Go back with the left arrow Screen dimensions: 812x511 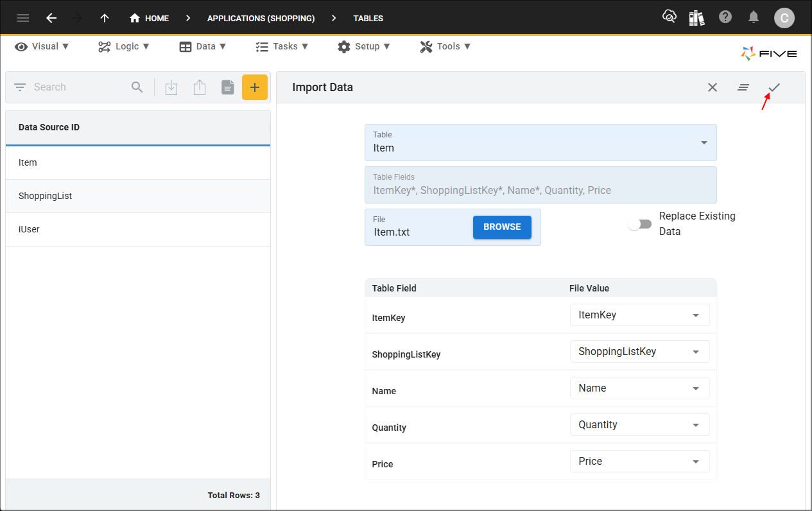tap(51, 18)
